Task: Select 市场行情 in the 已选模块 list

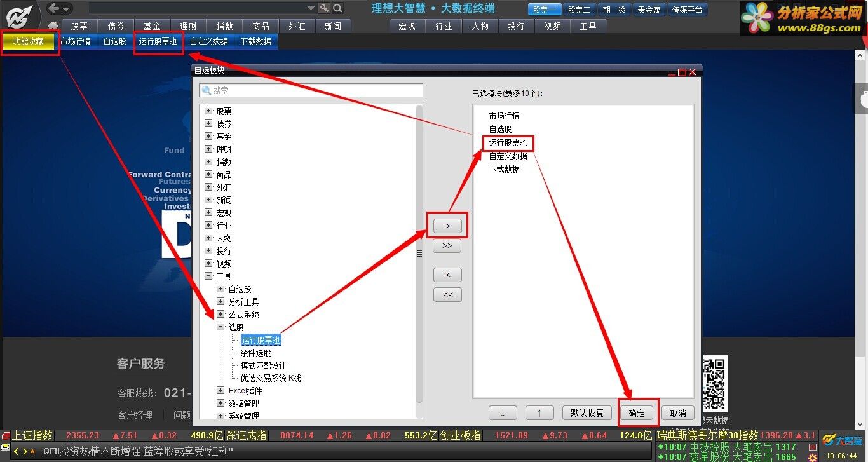Action: (504, 116)
